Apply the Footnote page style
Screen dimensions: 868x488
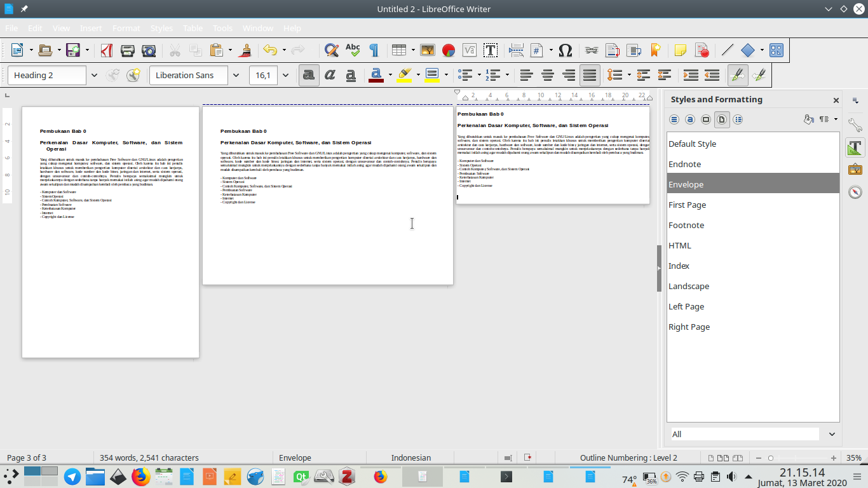tap(686, 225)
